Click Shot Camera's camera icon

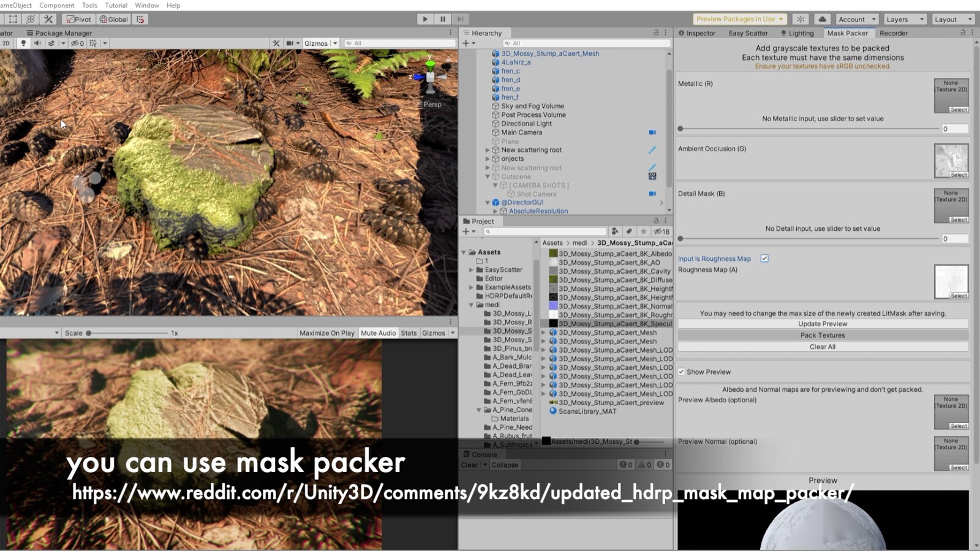tap(652, 193)
